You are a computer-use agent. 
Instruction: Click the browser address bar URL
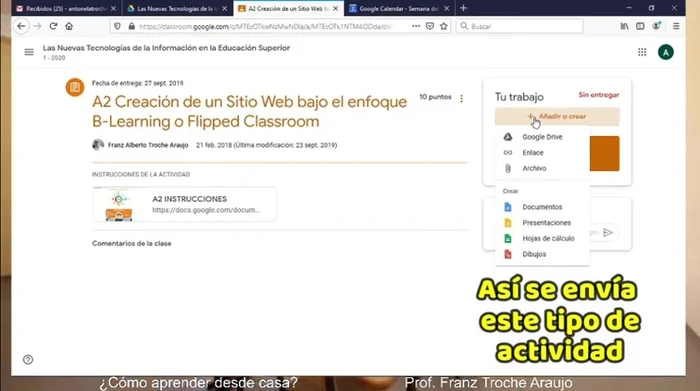(x=266, y=26)
